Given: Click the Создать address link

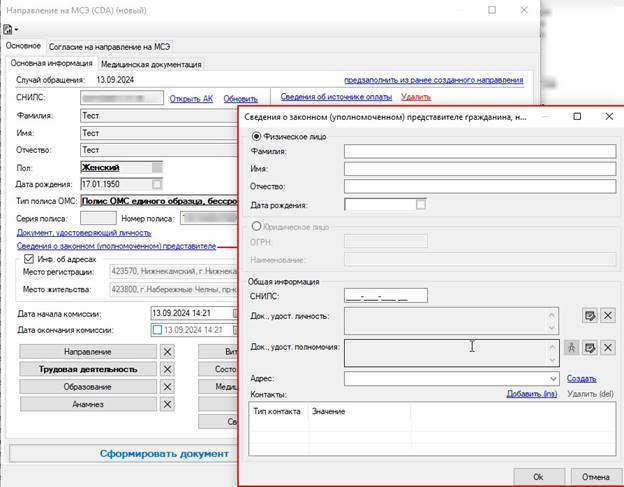Looking at the screenshot, I should 581,378.
